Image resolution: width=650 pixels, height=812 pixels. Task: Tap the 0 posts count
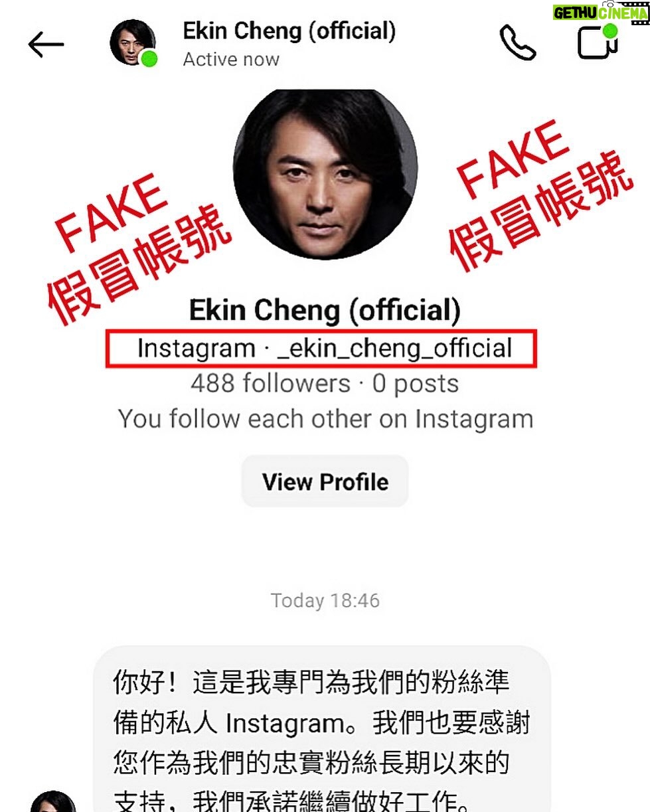click(415, 384)
